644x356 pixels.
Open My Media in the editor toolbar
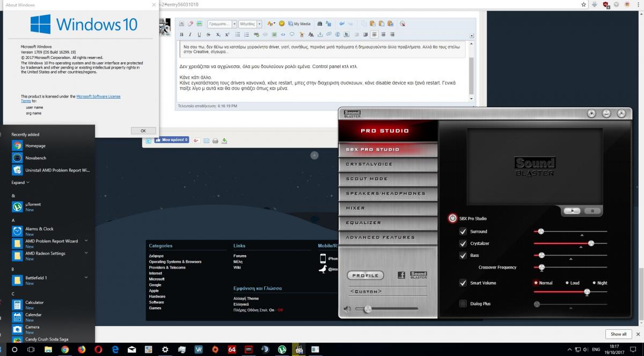coord(299,24)
